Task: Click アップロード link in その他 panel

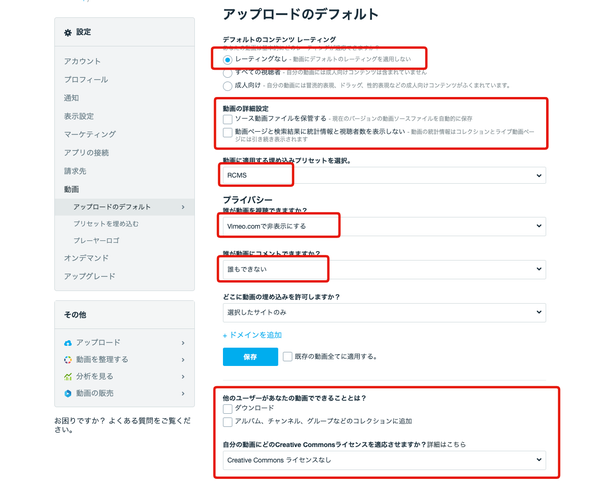Action: click(x=98, y=342)
